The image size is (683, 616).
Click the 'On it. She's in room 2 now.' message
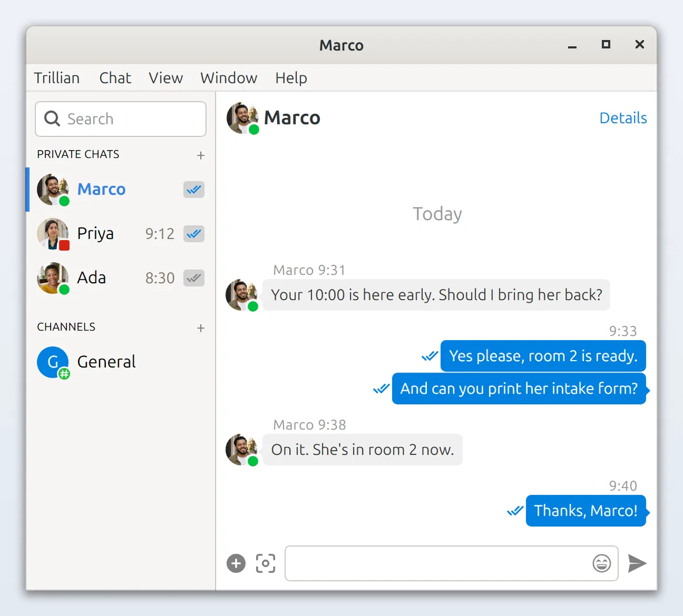point(363,449)
